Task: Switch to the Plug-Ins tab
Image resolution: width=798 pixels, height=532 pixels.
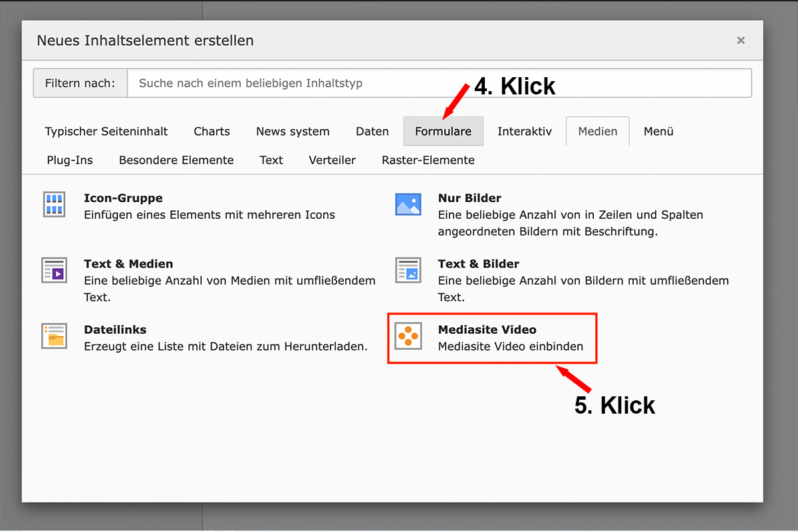Action: tap(70, 160)
